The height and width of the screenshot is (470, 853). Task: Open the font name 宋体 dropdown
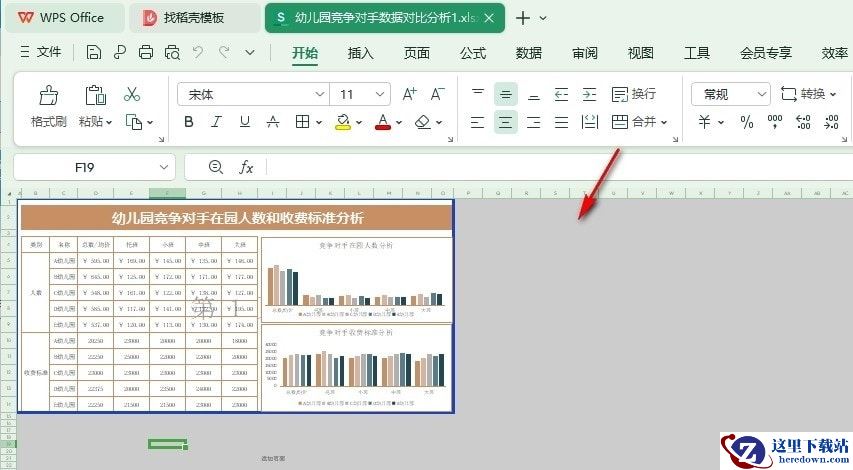click(x=320, y=95)
